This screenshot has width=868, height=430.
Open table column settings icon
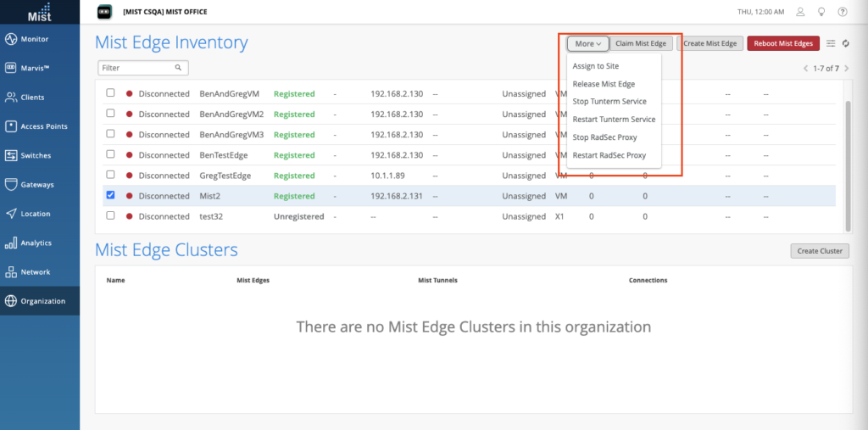click(x=831, y=43)
